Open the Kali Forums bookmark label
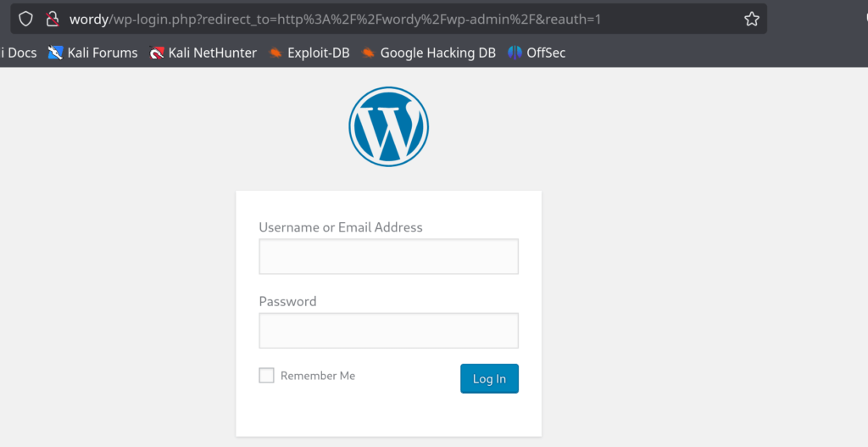The image size is (868, 447). 103,53
